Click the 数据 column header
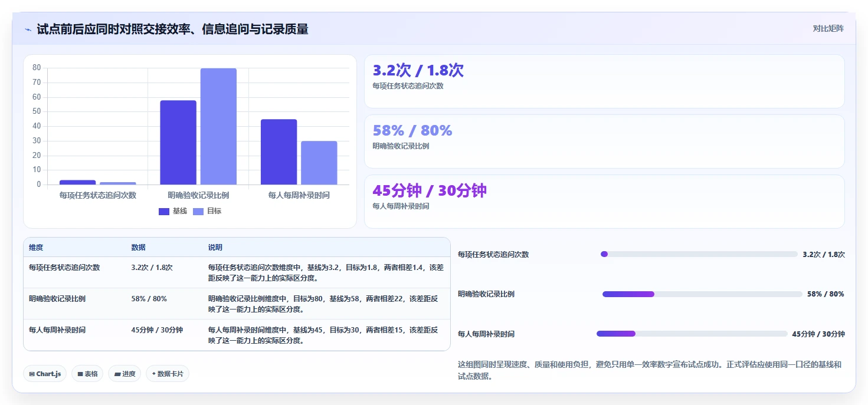Screen dimensions: 868x405 138,248
